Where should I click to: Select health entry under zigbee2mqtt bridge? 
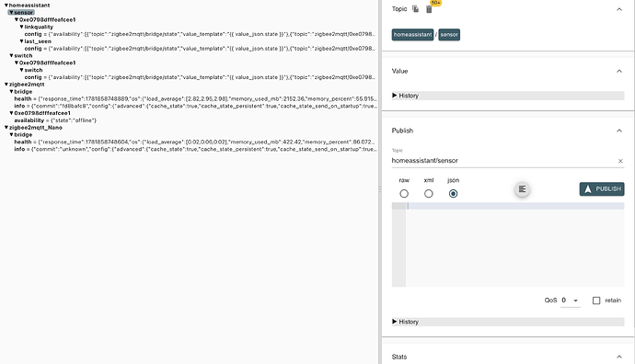(195, 98)
